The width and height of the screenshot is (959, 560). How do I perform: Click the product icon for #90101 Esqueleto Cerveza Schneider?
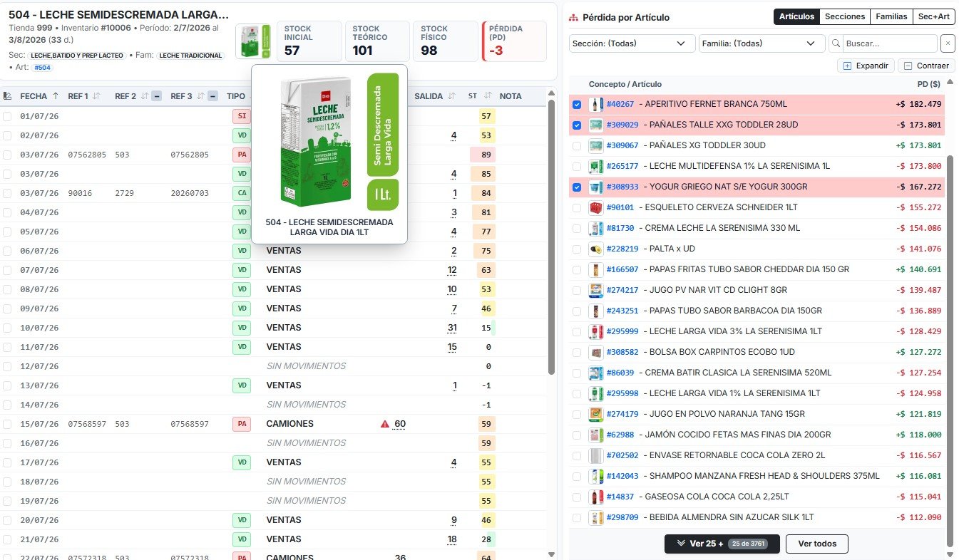596,207
